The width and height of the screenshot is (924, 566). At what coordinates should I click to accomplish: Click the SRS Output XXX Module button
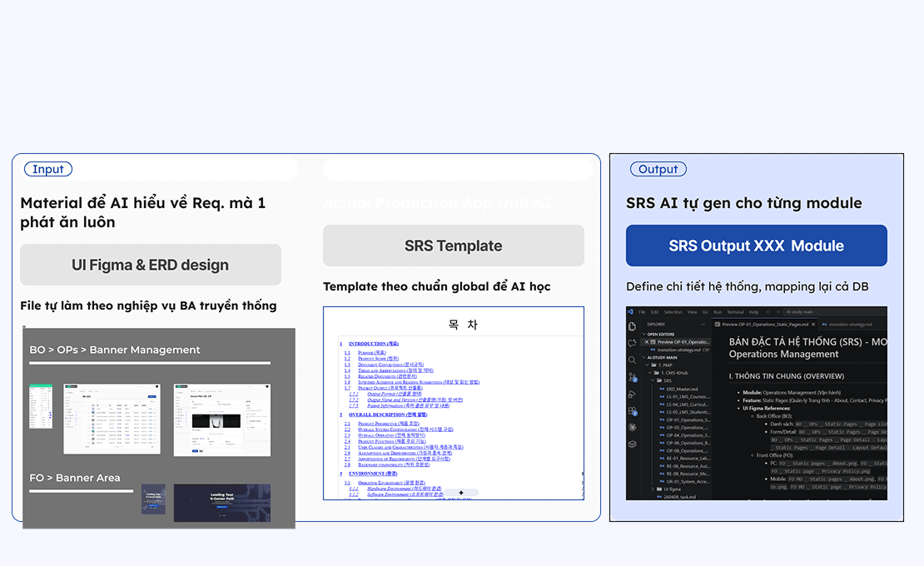[756, 246]
